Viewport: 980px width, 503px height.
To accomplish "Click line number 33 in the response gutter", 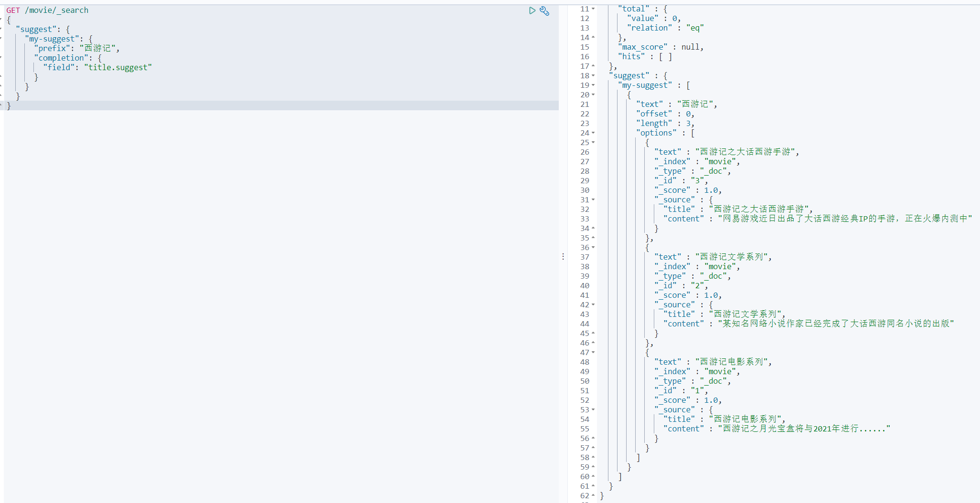I will [x=585, y=219].
